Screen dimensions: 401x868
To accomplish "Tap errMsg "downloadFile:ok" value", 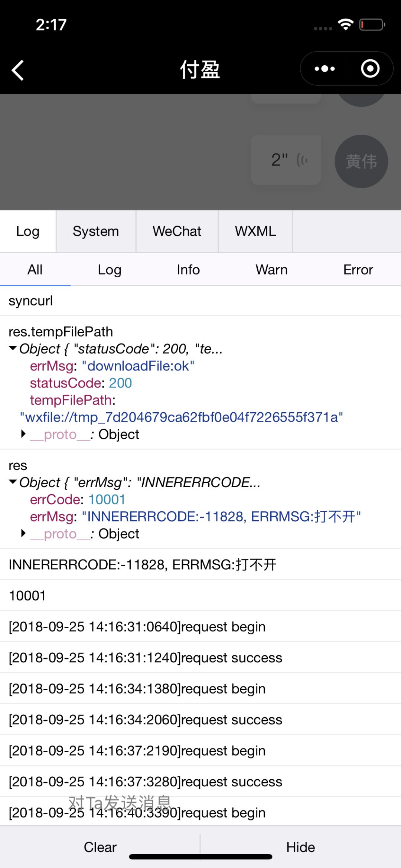I will (x=138, y=366).
